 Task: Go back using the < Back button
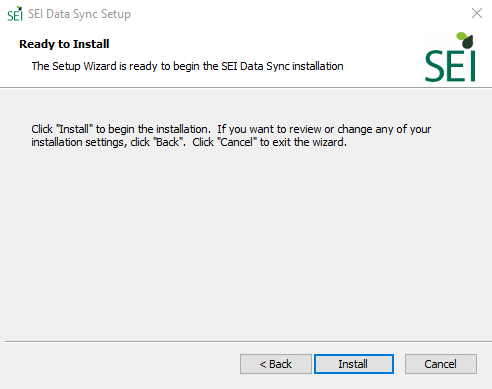pyautogui.click(x=276, y=364)
